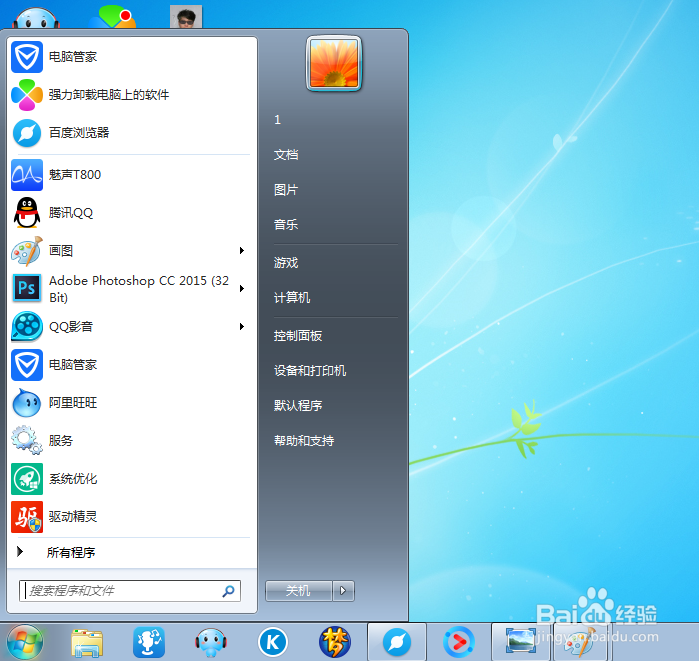
Task: Click the desktop portrait photo icon
Action: coord(186,17)
